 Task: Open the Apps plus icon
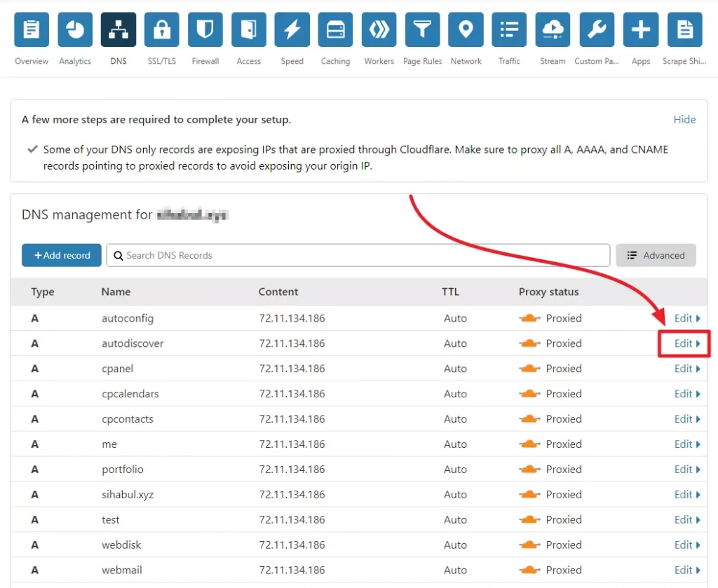(641, 29)
